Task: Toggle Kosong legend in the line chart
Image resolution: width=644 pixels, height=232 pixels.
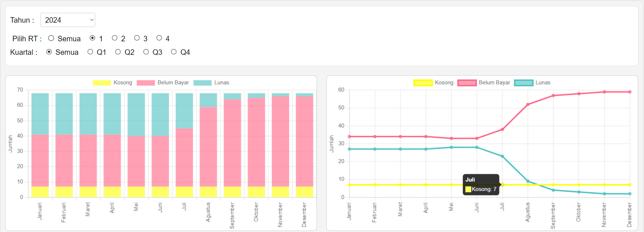Action: click(x=433, y=83)
